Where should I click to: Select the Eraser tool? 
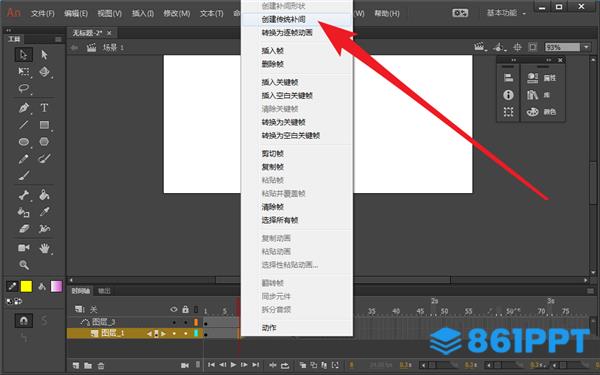click(24, 229)
